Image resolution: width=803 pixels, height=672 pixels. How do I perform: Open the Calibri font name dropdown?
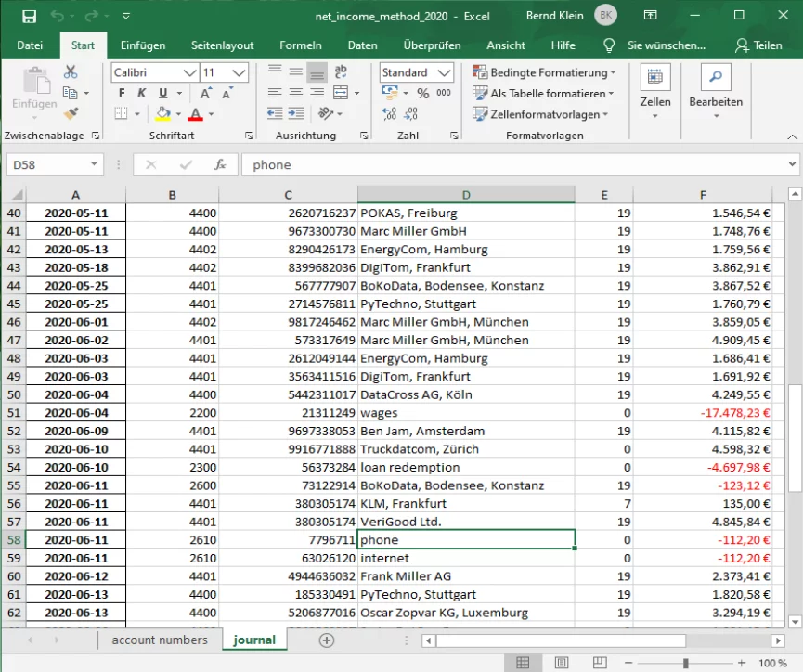189,72
